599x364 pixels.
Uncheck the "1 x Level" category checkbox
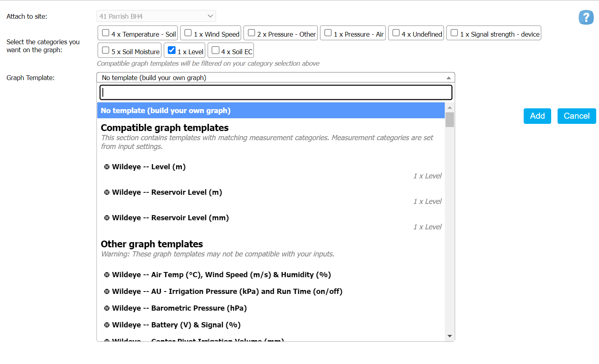(x=172, y=50)
